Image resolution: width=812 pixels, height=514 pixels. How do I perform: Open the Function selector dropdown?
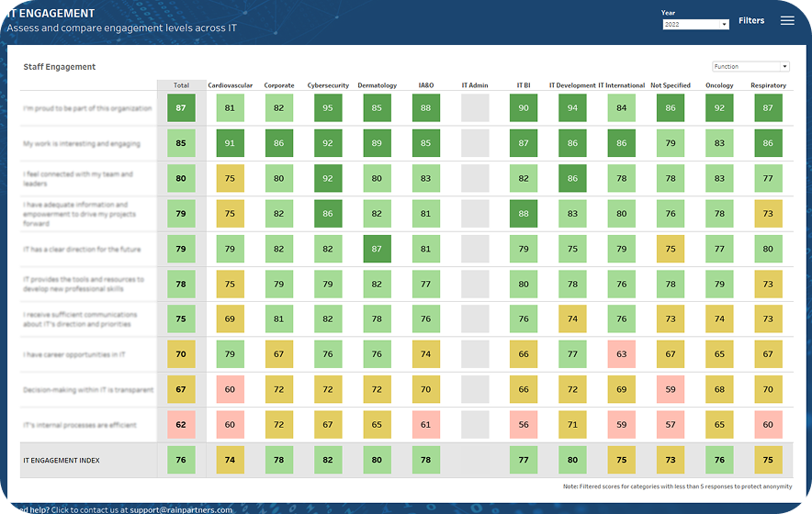(750, 66)
